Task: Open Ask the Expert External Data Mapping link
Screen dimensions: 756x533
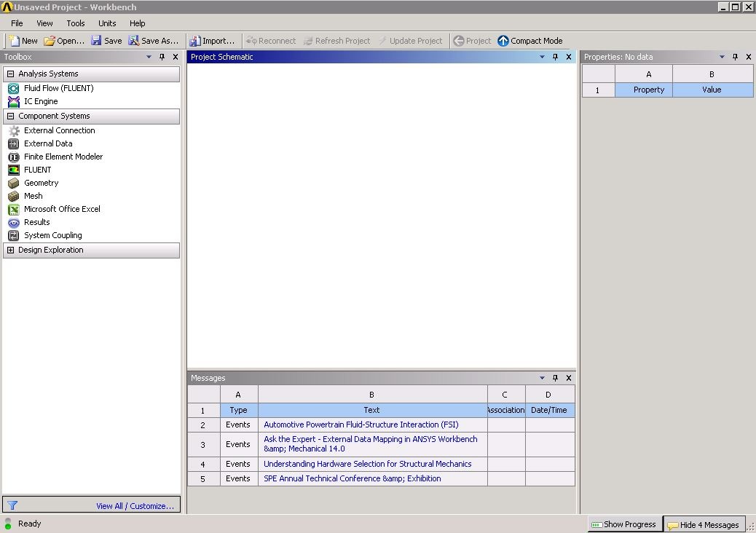Action: 370,444
